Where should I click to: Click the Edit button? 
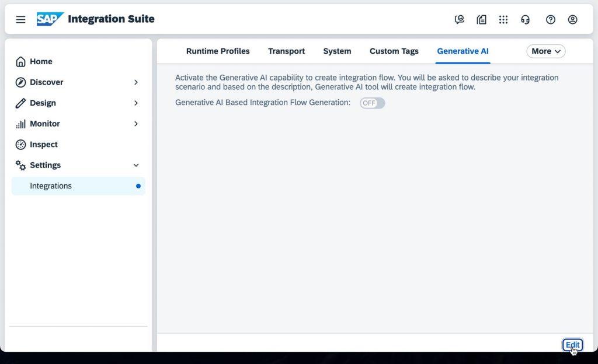[x=572, y=345]
